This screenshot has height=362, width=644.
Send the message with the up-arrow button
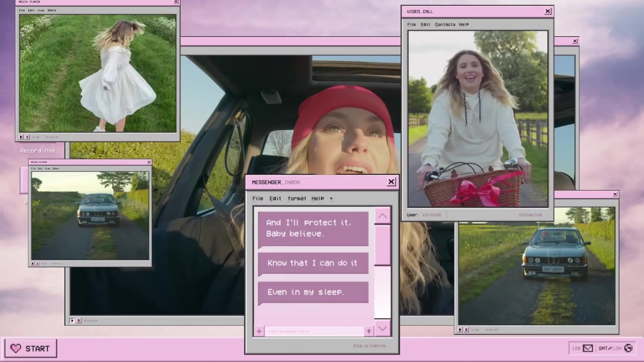click(369, 331)
